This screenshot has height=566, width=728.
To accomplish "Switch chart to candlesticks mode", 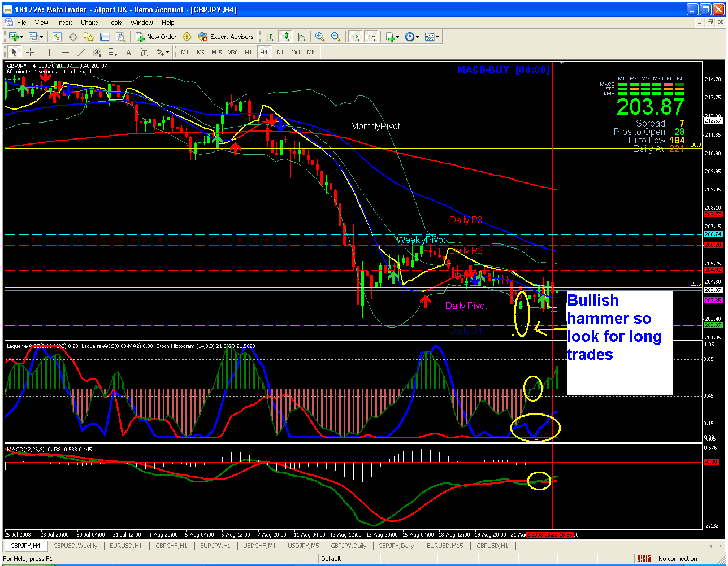I will 285,37.
